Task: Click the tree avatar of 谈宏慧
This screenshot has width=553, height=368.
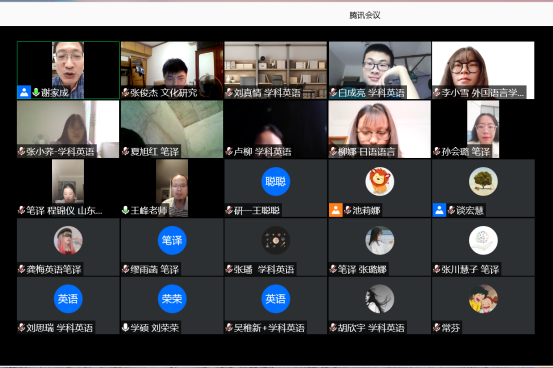Action: [x=483, y=181]
